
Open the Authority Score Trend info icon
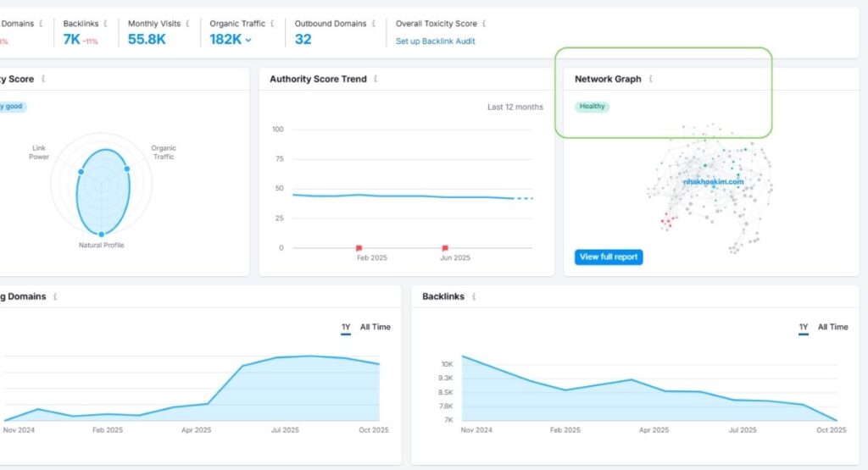click(x=376, y=79)
